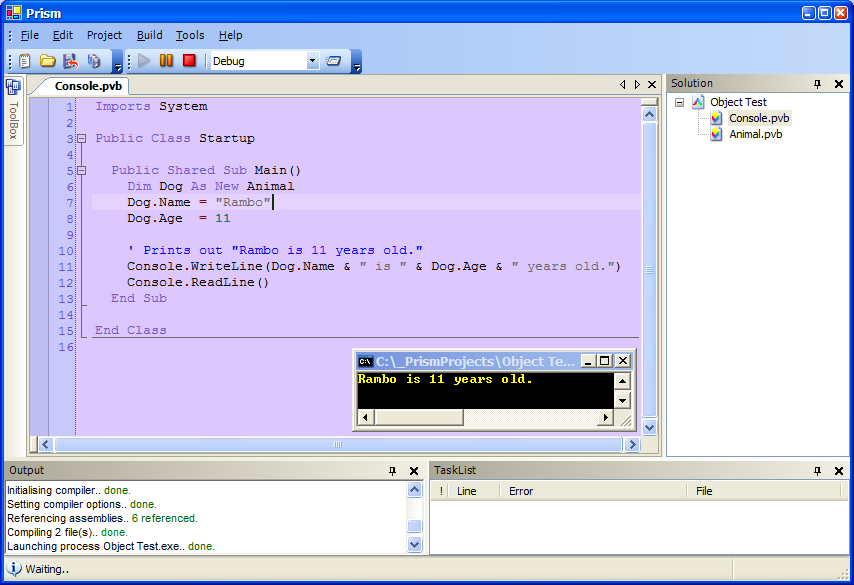Open the ToolBox side panel icon
Image resolution: width=854 pixels, height=585 pixels.
13,87
